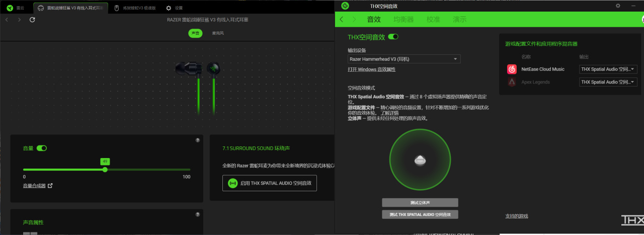Toggle the 音量 volume switch
Screen dimensions: 644x235
[42, 148]
